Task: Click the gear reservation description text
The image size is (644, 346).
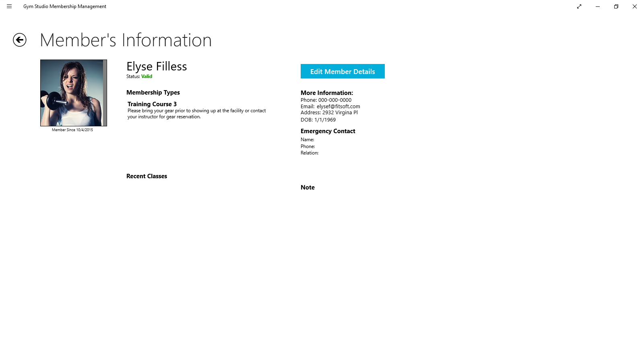Action: pyautogui.click(x=197, y=114)
